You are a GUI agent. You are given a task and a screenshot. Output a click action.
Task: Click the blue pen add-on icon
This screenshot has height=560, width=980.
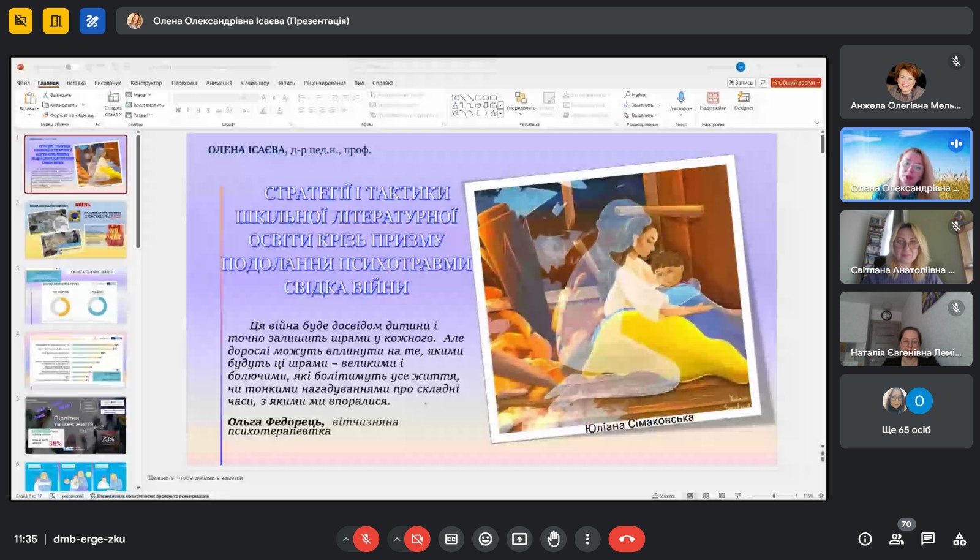92,21
